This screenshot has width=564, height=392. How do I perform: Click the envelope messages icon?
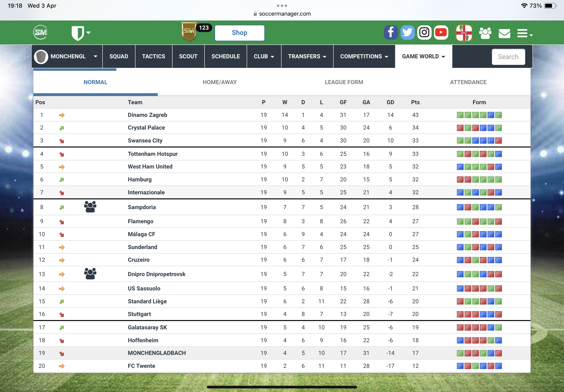(x=504, y=33)
